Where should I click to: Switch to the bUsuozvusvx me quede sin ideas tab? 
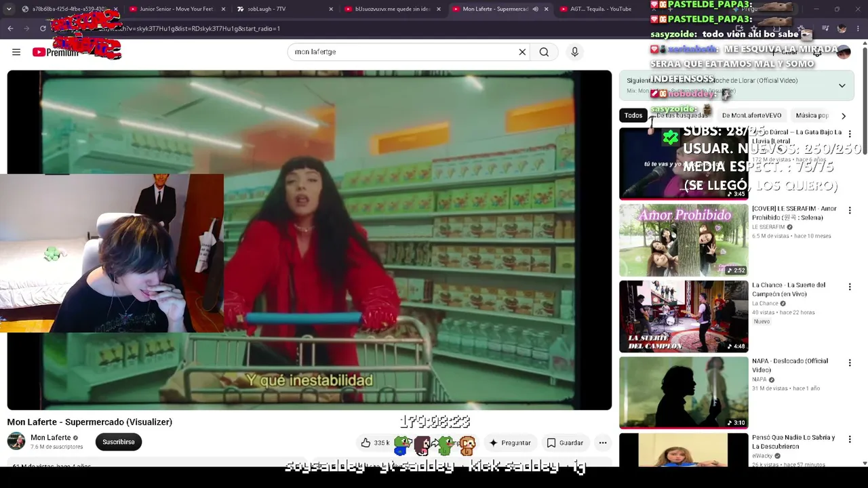pyautogui.click(x=392, y=9)
